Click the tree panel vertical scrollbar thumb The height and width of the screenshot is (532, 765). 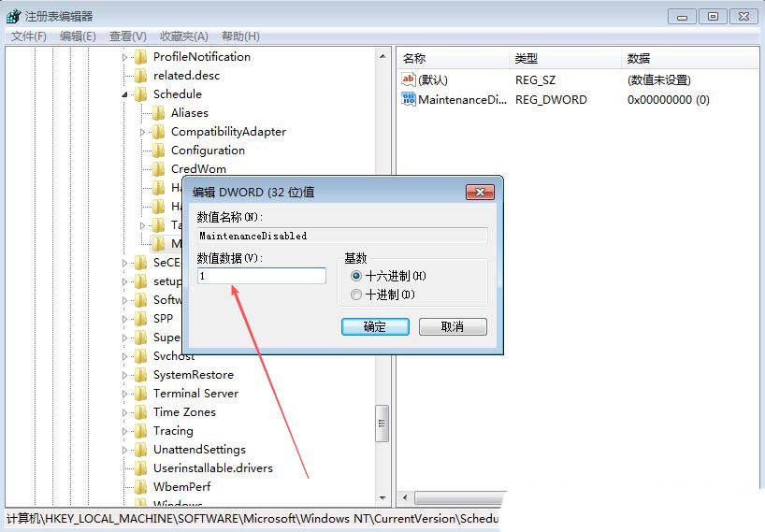(x=382, y=424)
